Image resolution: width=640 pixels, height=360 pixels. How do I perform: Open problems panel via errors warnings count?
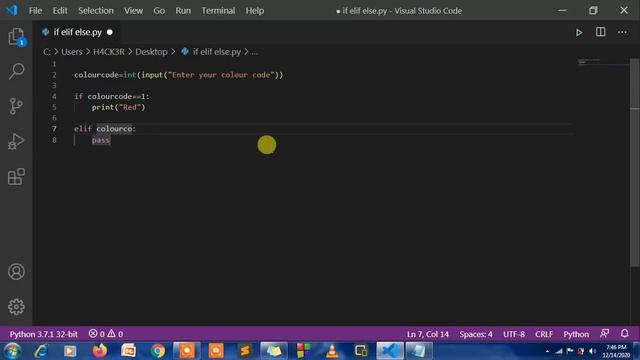coord(106,334)
